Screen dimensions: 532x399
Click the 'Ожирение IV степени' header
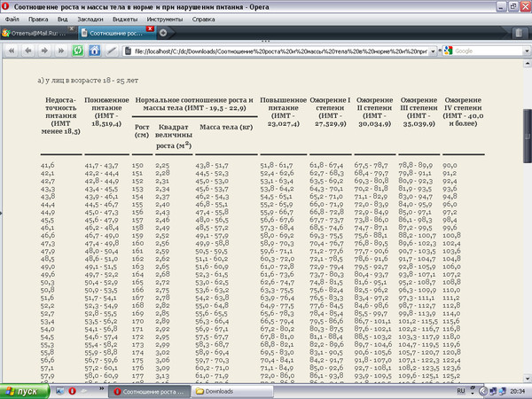tap(463, 112)
